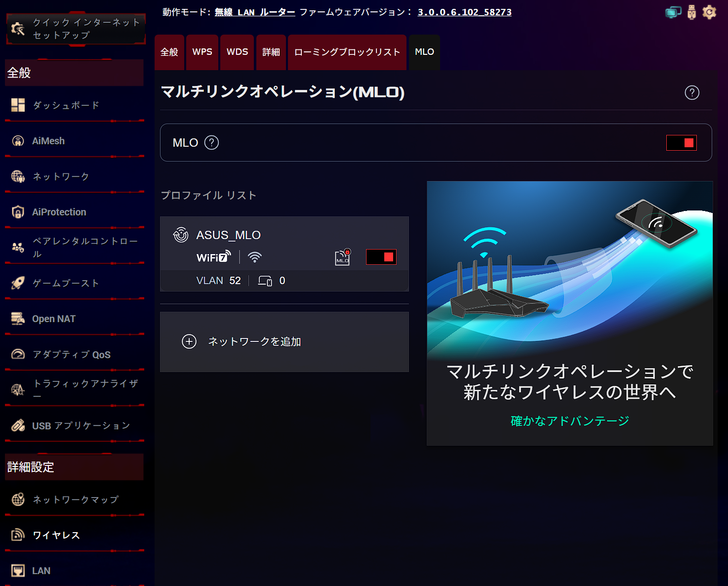Click the 詳細設定 sidebar section header
728x586 pixels.
click(x=74, y=467)
